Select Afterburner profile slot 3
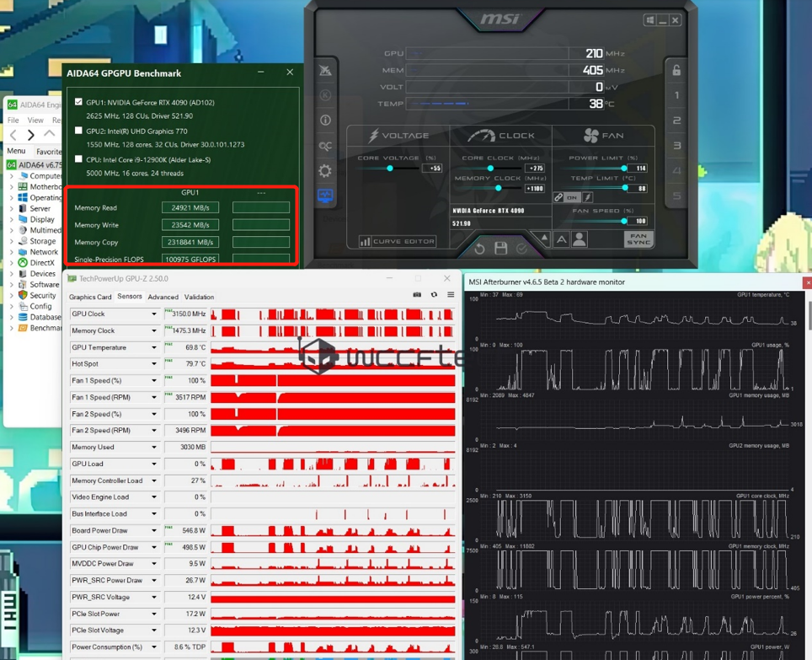The height and width of the screenshot is (660, 812). [x=676, y=146]
